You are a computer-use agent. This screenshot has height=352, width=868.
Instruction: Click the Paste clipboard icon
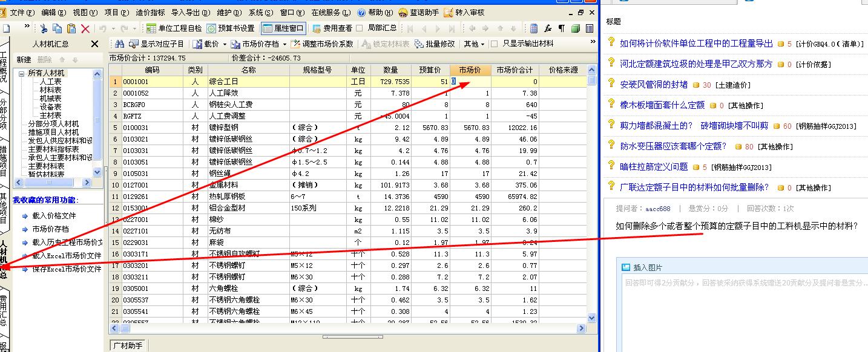point(71,28)
